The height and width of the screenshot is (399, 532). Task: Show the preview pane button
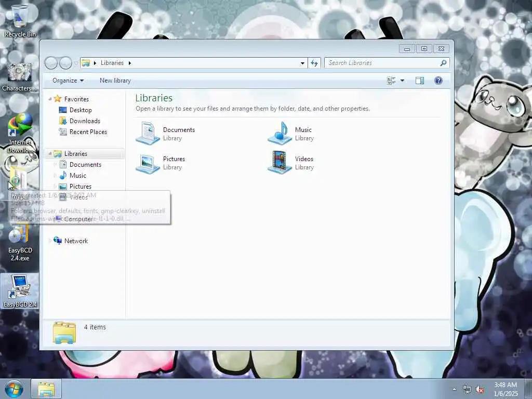pos(420,81)
